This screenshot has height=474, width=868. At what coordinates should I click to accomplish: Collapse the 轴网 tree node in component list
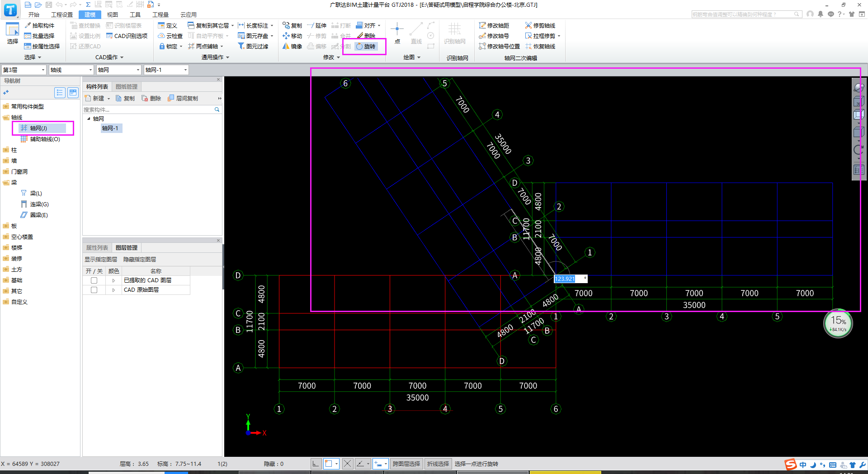click(89, 118)
